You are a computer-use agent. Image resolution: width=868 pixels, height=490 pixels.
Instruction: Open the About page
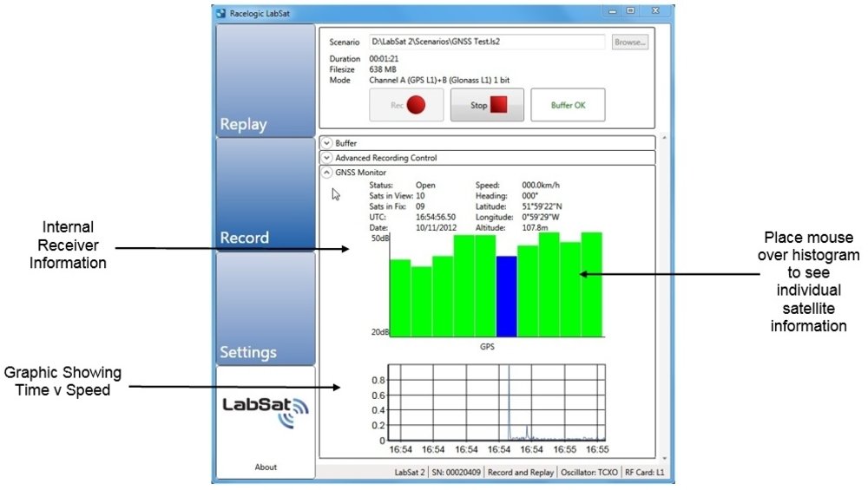[266, 467]
